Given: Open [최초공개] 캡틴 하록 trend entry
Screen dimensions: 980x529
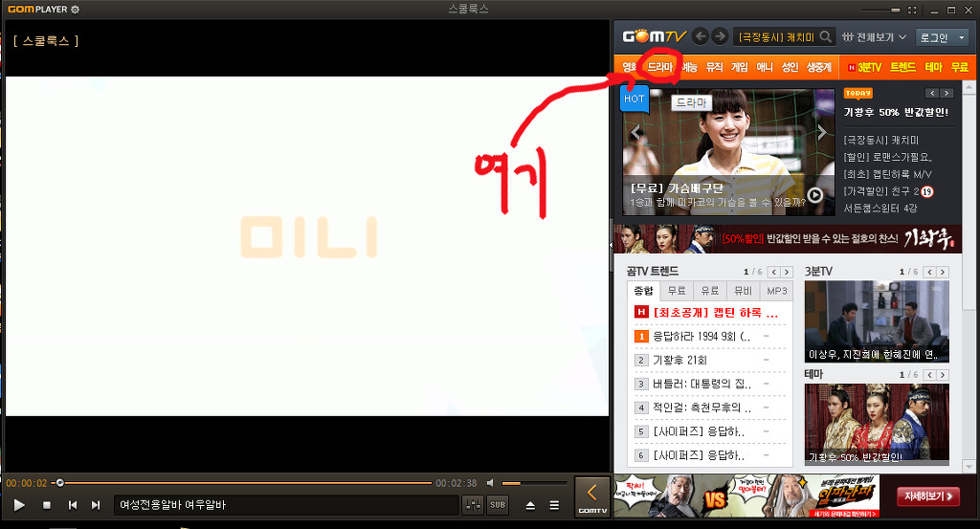Looking at the screenshot, I should point(716,312).
